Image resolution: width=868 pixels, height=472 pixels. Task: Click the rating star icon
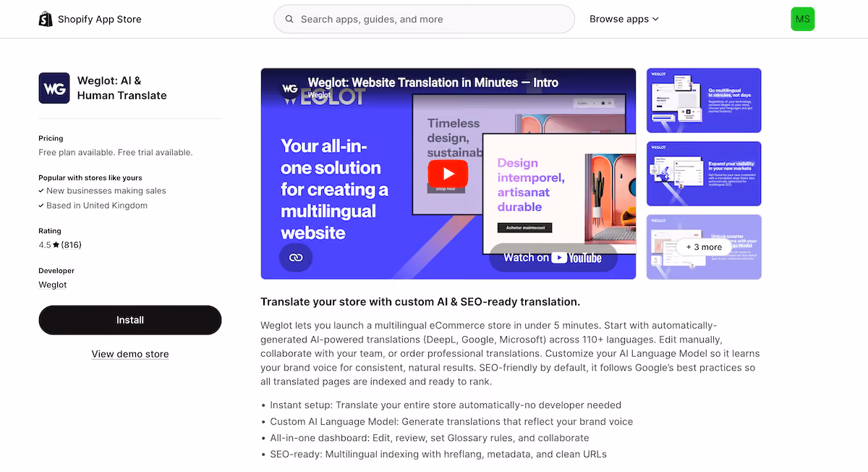56,245
